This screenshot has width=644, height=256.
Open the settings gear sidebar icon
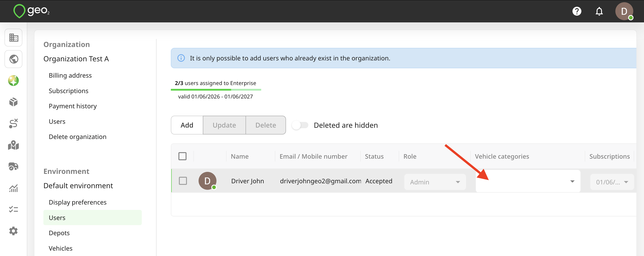coord(13,231)
